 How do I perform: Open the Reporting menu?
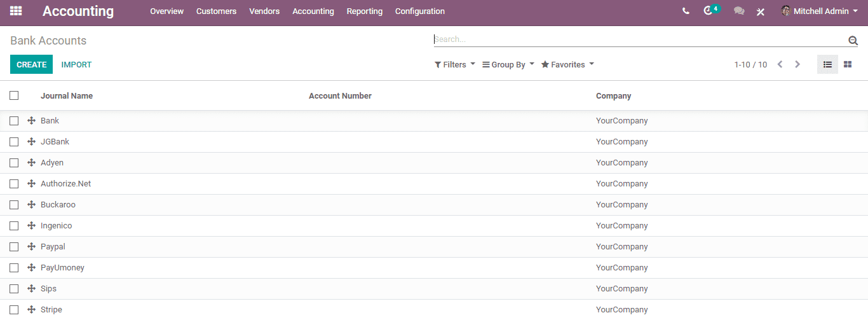click(x=365, y=11)
